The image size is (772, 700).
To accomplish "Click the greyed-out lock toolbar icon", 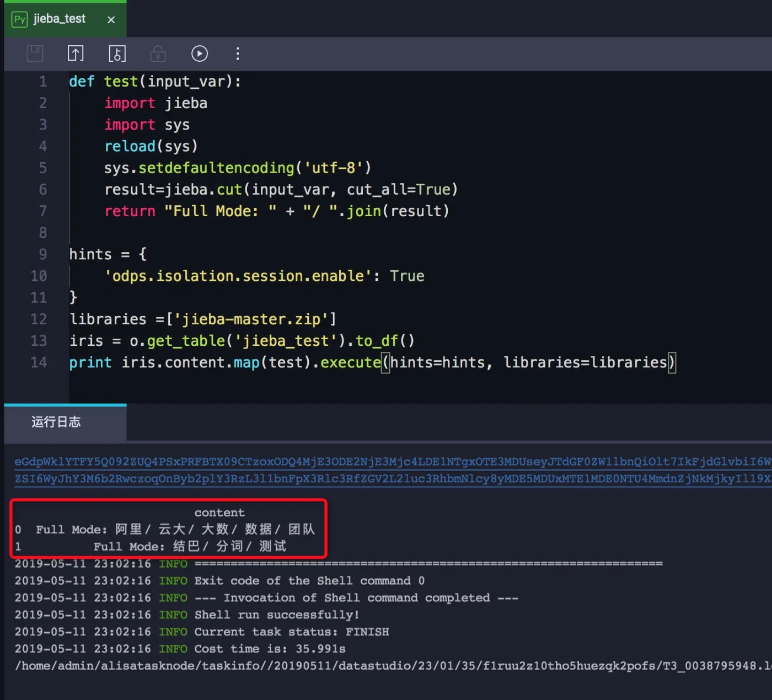I will [x=158, y=54].
